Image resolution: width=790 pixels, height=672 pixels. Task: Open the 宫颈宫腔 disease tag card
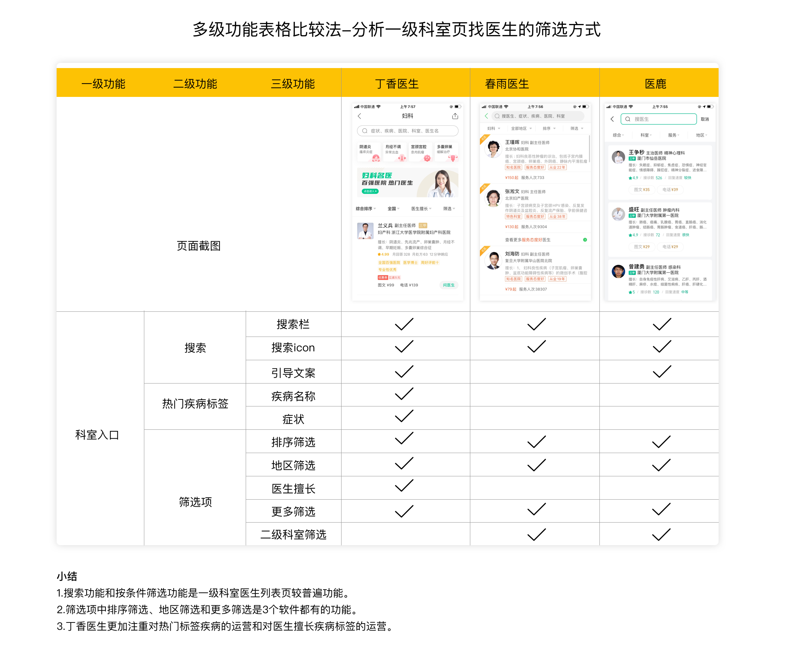tap(420, 152)
